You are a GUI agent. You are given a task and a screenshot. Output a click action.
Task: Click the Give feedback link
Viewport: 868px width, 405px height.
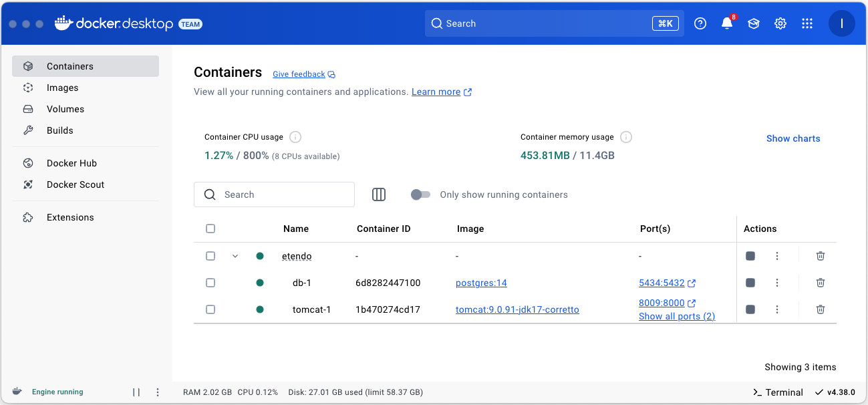[304, 74]
